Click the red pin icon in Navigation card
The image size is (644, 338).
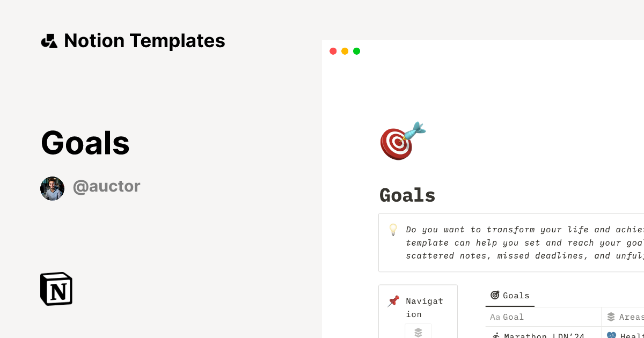click(394, 301)
